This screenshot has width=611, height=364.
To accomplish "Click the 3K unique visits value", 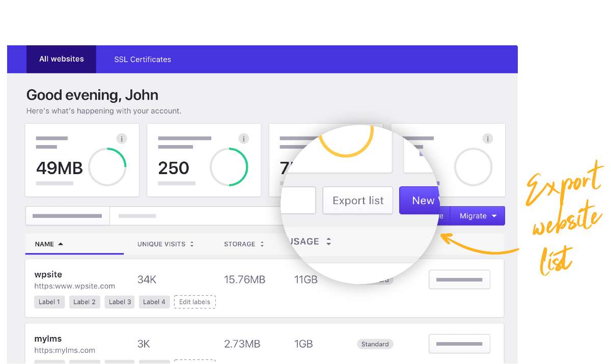I will pos(144,344).
